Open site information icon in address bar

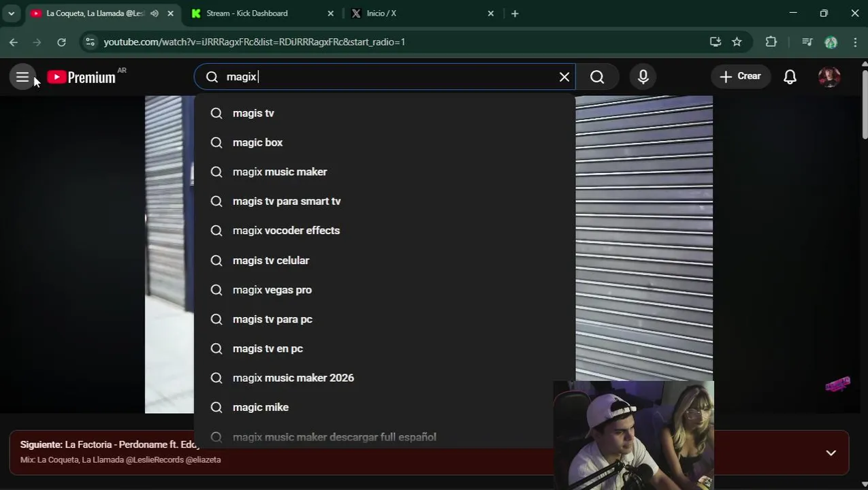tap(90, 42)
